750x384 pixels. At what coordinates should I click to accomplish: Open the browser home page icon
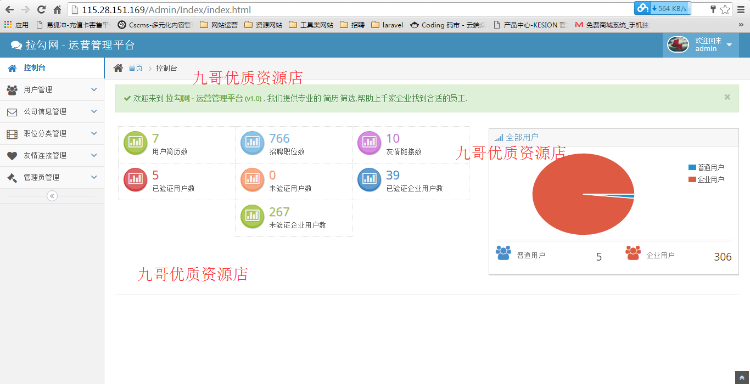pos(57,10)
